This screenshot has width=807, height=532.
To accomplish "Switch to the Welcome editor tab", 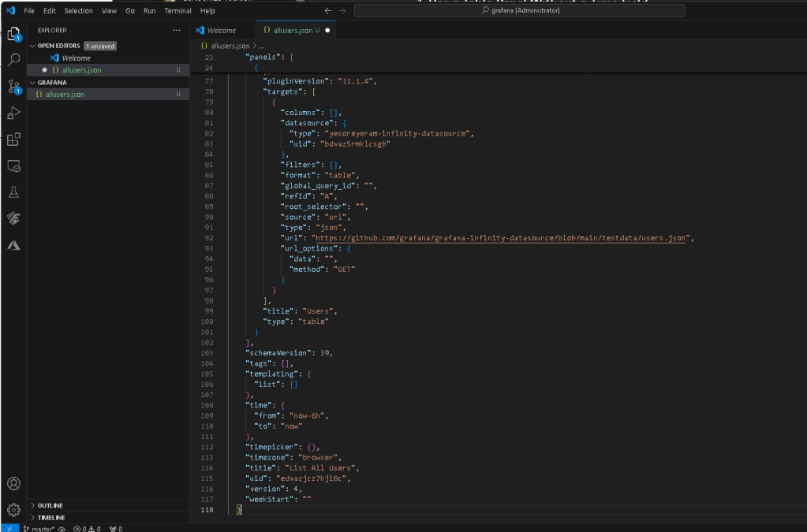I will [222, 30].
